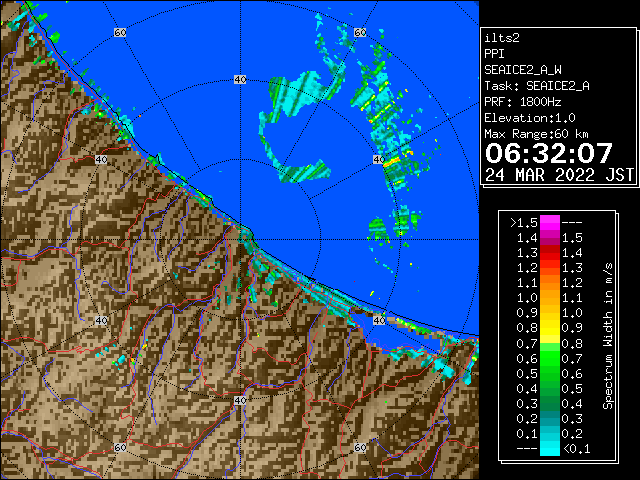
Task: Click the '40' range label directly north of the radar center
Action: [240, 80]
